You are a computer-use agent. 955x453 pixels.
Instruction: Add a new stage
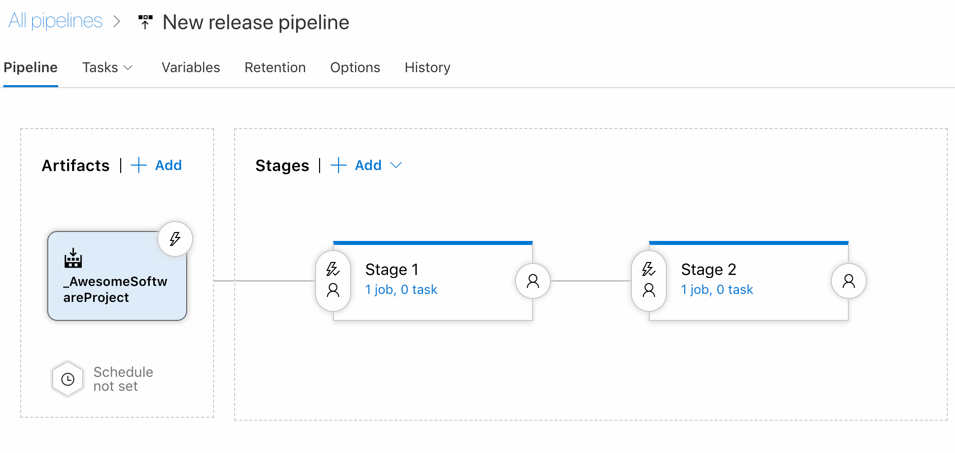357,165
